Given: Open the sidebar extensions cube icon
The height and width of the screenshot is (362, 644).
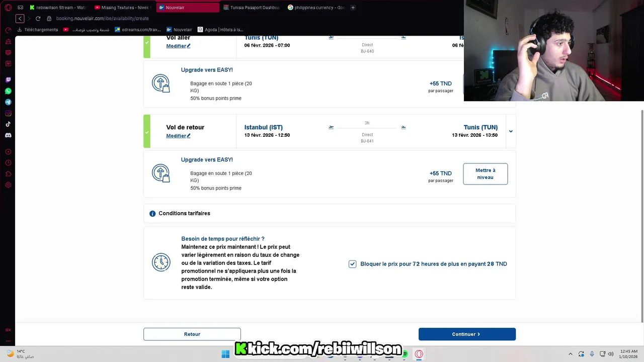Looking at the screenshot, I should pyautogui.click(x=8, y=174).
